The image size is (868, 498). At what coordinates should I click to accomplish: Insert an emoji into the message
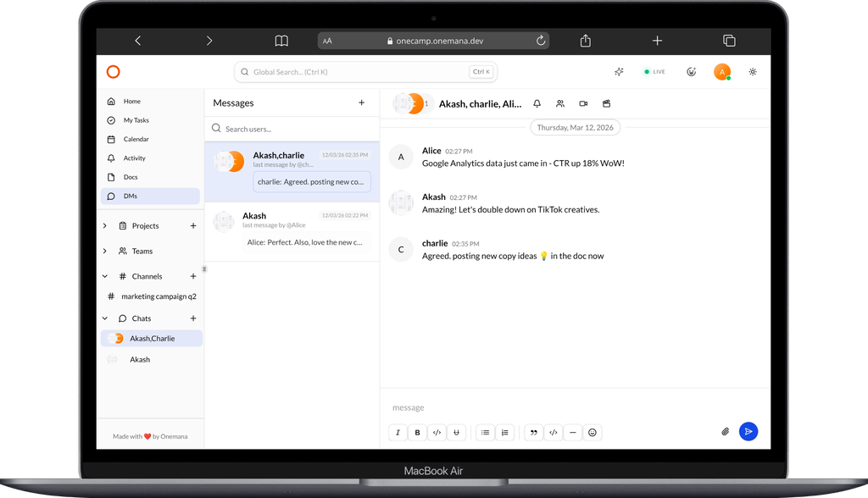point(593,432)
